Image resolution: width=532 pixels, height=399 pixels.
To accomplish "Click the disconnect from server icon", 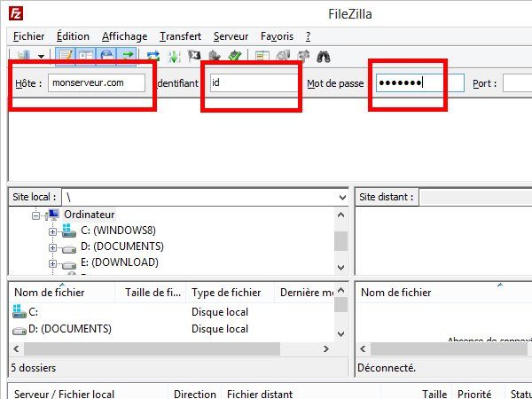I will 215,56.
